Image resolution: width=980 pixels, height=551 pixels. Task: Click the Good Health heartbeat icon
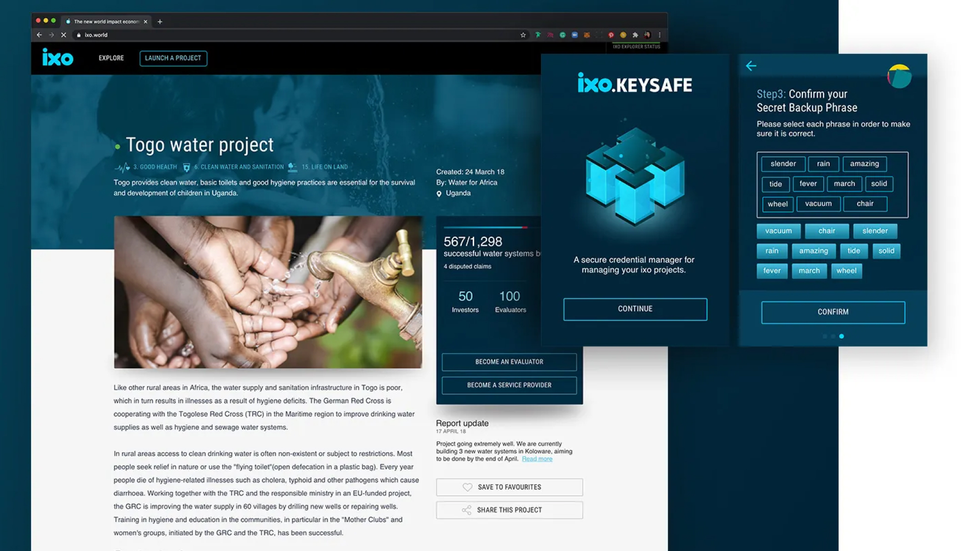pos(122,167)
